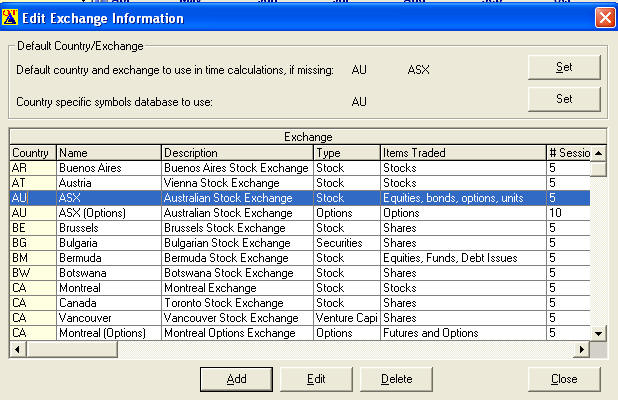Click the Name column header
Image resolution: width=618 pixels, height=400 pixels.
[109, 153]
